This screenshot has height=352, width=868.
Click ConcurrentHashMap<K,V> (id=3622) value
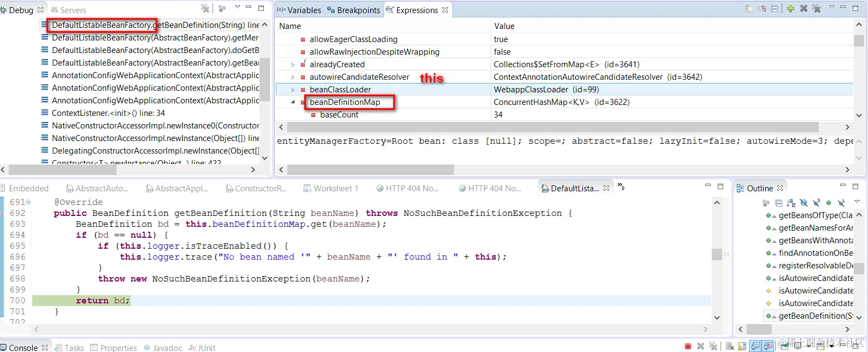coord(562,102)
